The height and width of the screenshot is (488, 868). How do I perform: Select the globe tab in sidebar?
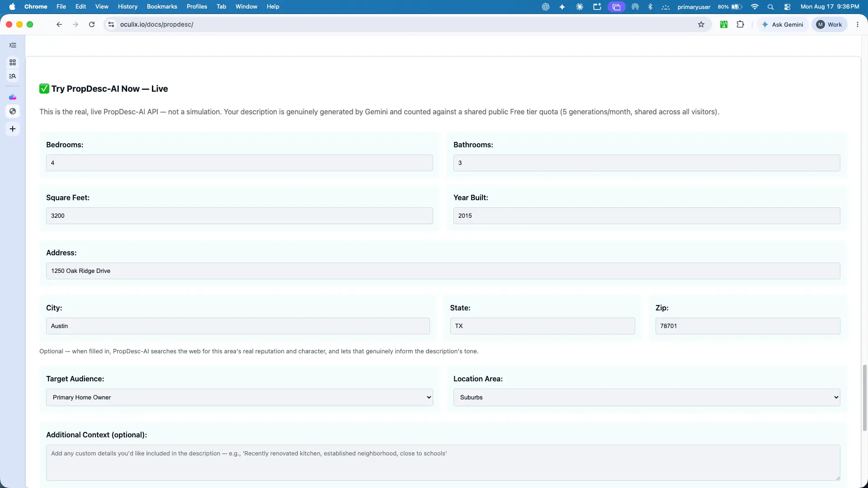pos(13,111)
